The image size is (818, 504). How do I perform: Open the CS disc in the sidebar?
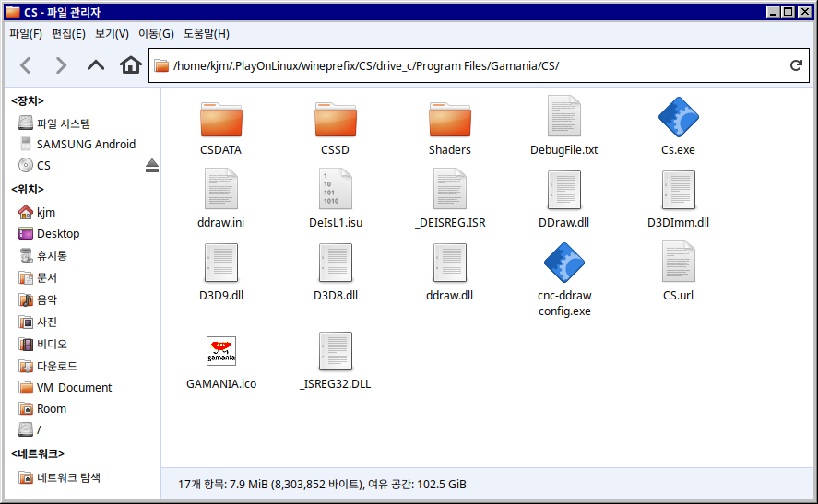coord(34,165)
